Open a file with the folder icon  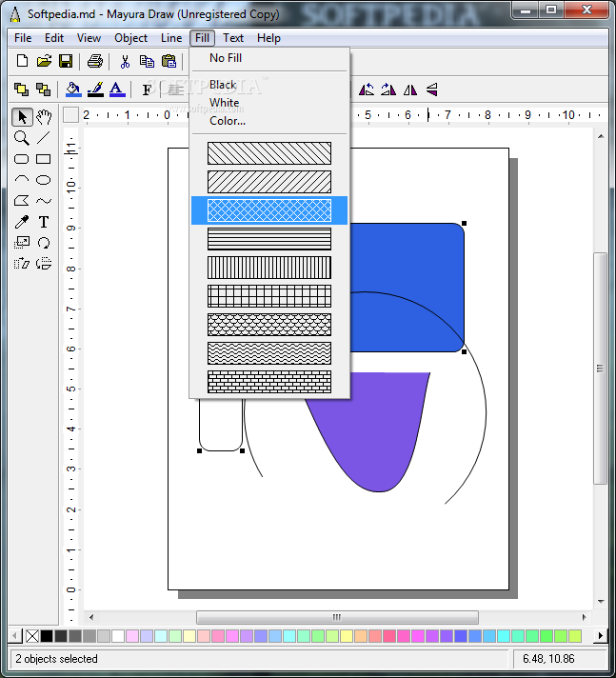[44, 61]
